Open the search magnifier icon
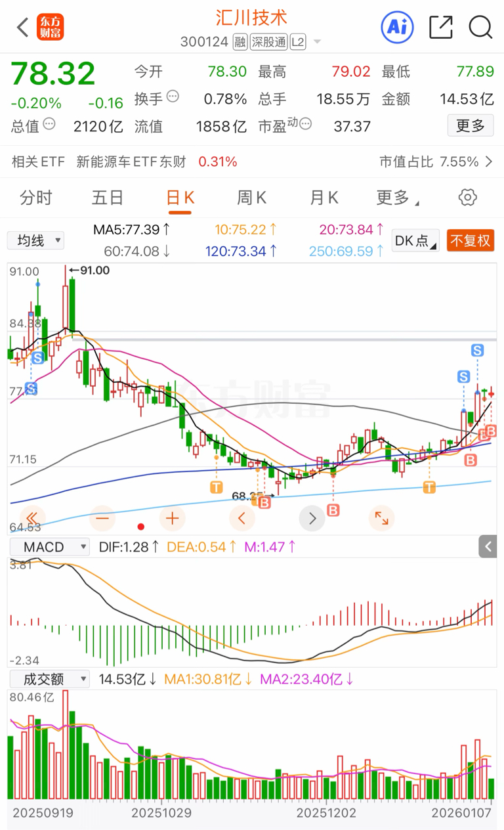The height and width of the screenshot is (830, 504). 480,27
